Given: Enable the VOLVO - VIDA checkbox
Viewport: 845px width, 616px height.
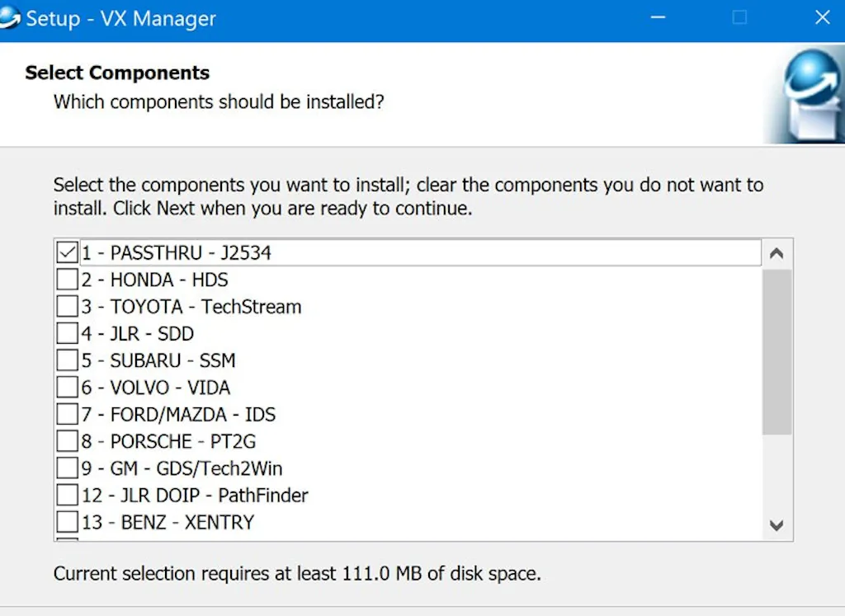Looking at the screenshot, I should click(67, 388).
